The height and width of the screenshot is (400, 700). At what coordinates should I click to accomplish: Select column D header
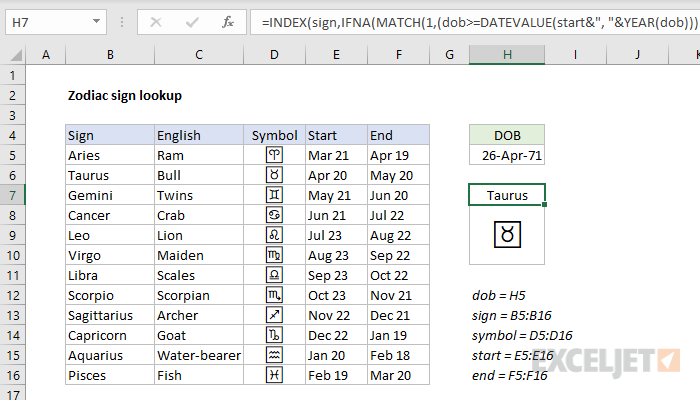pyautogui.click(x=274, y=55)
